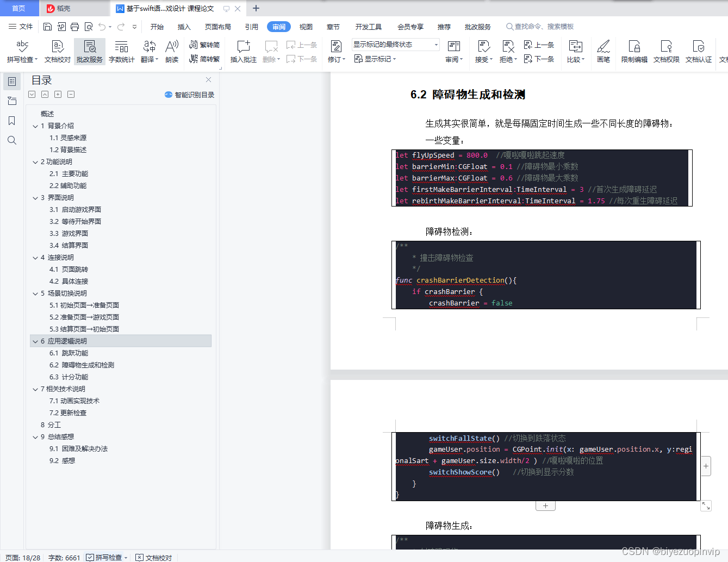Screen dimensions: 728x562
Task: Jump to outline item '7.1 动画实现技术'
Action: click(74, 401)
